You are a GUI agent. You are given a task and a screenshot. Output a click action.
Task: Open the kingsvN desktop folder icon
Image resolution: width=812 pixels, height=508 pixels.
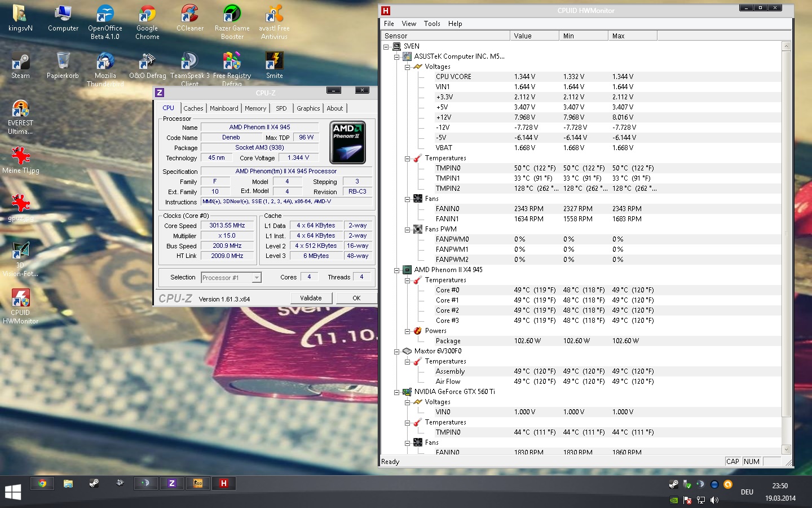point(20,18)
